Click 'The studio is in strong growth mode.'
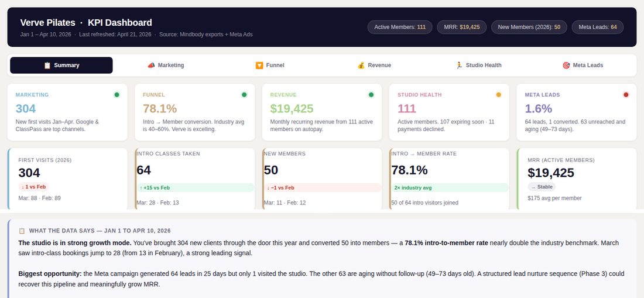 pos(75,243)
